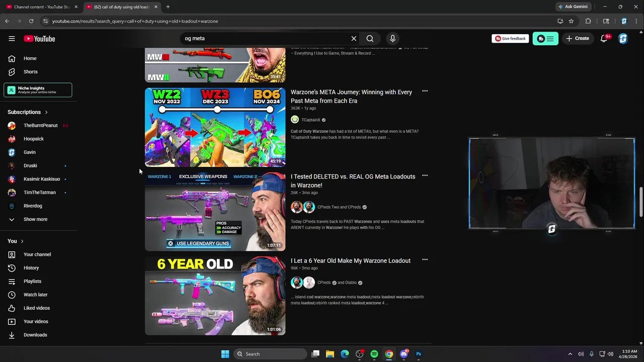
Task: Click CPreds Two and CPreds channel name
Action: 339,207
